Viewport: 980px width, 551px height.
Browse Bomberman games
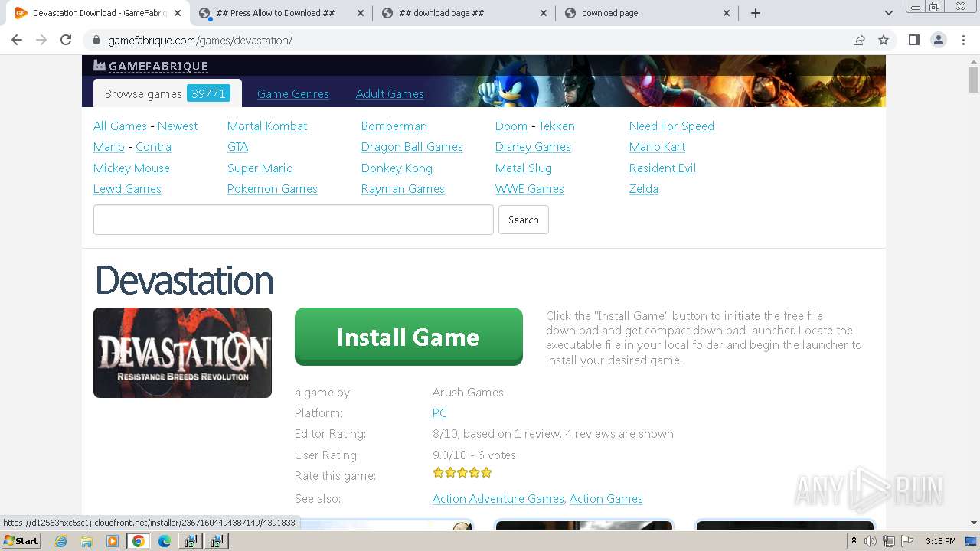pos(394,126)
